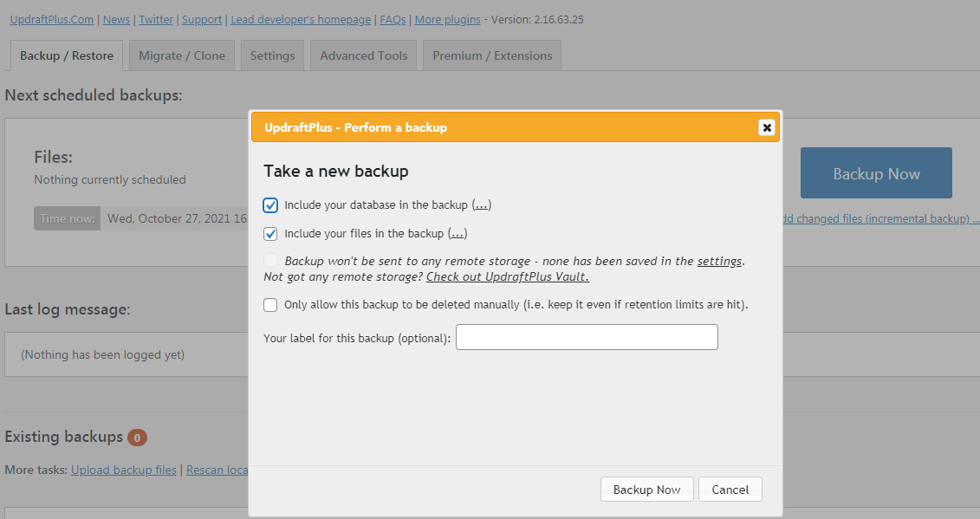Viewport: 980px width, 519px height.
Task: Open the Twitter link
Action: pos(156,19)
